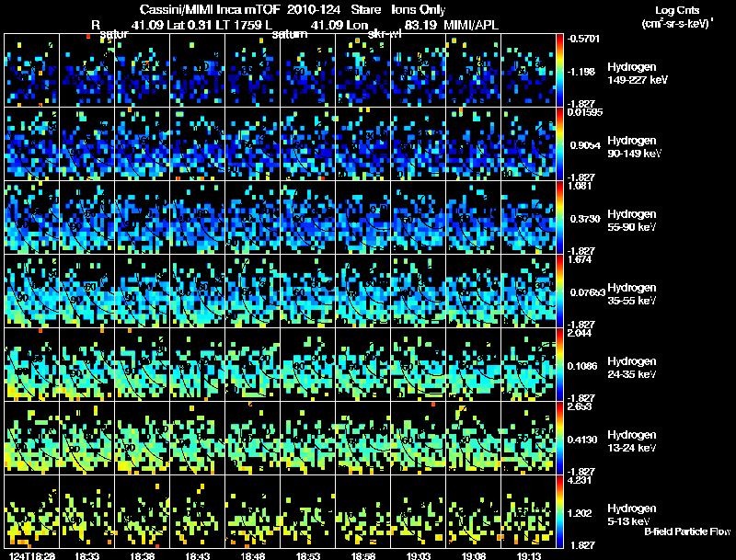The width and height of the screenshot is (736, 560).
Task: Click the Hydrogen 35-55 keV color scale bar
Action: point(559,291)
